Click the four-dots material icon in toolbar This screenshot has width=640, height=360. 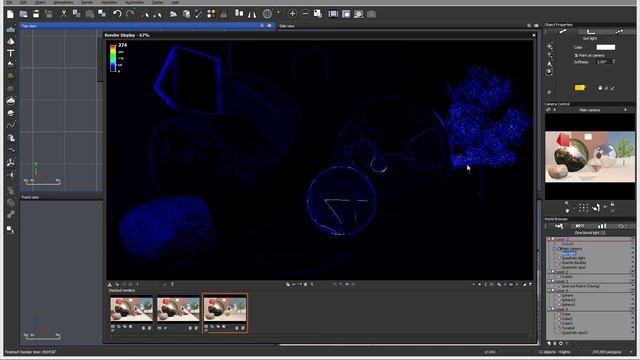click(x=211, y=14)
